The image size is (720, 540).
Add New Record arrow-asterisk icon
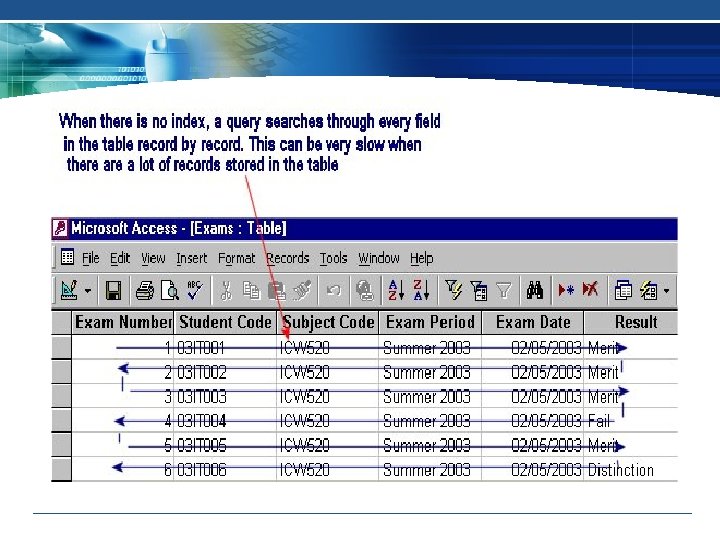point(566,290)
